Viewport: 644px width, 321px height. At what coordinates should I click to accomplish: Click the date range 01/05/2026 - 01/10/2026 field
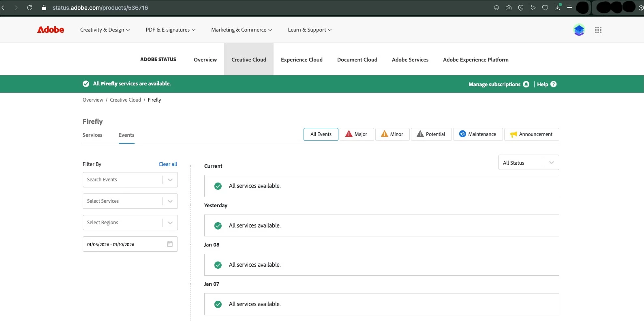130,244
